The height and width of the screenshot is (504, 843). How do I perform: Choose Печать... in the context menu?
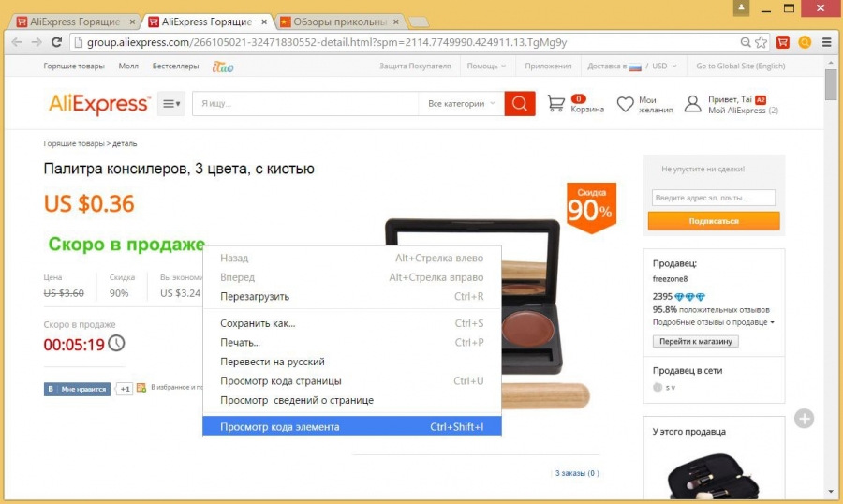click(x=351, y=343)
